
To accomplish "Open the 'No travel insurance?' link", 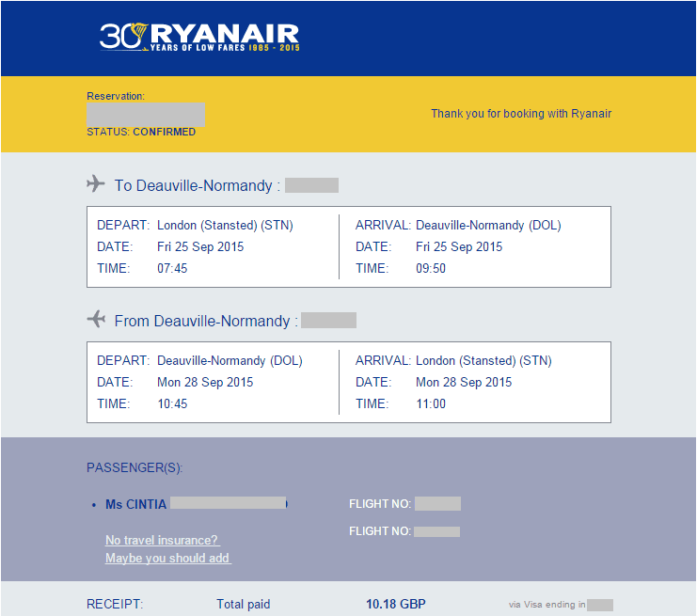I will pyautogui.click(x=162, y=540).
